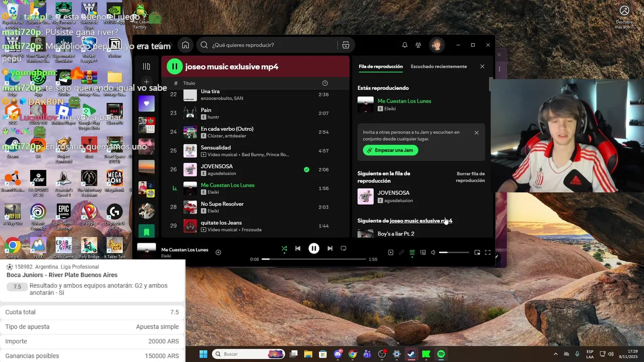Click green saved checkmark on JOVENSOSA row

click(x=306, y=169)
